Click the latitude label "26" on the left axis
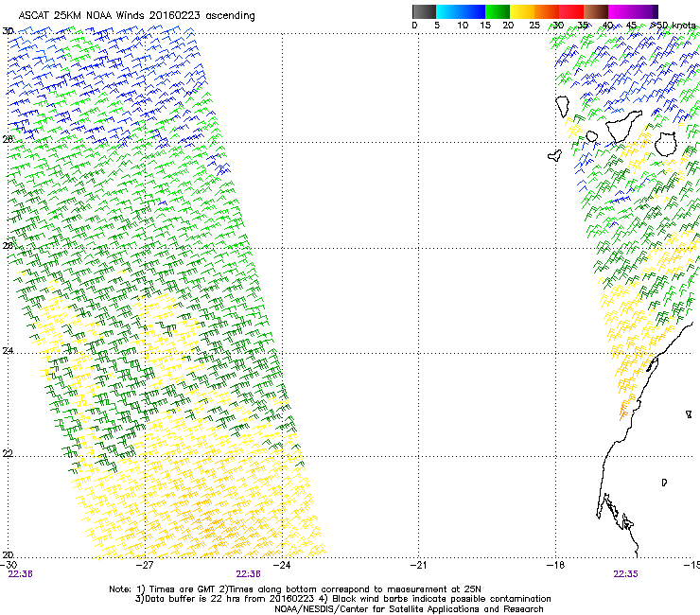Screen dimensions: 700x615 pos(8,245)
